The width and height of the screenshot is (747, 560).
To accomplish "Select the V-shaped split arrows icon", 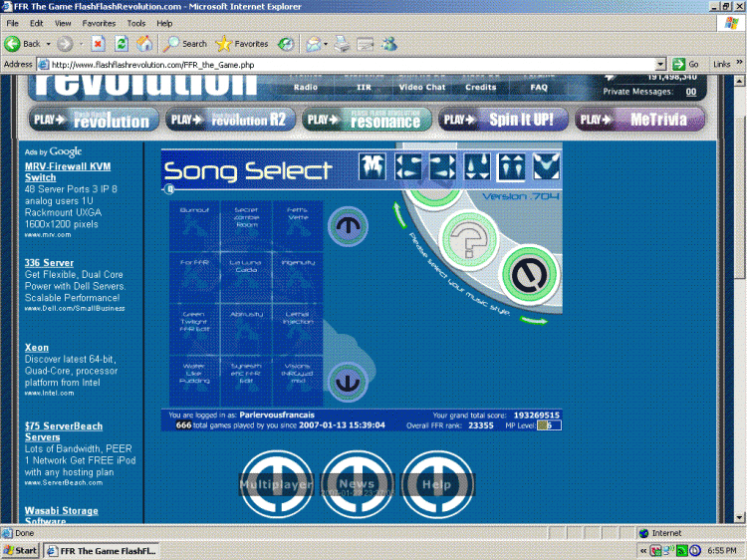I will pyautogui.click(x=546, y=166).
